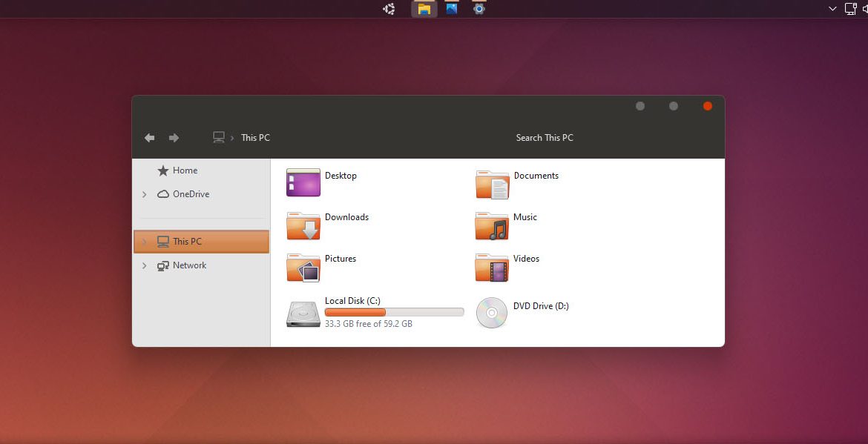Go forward using the Forward arrow
Viewport: 868px width, 444px height.
tap(174, 138)
